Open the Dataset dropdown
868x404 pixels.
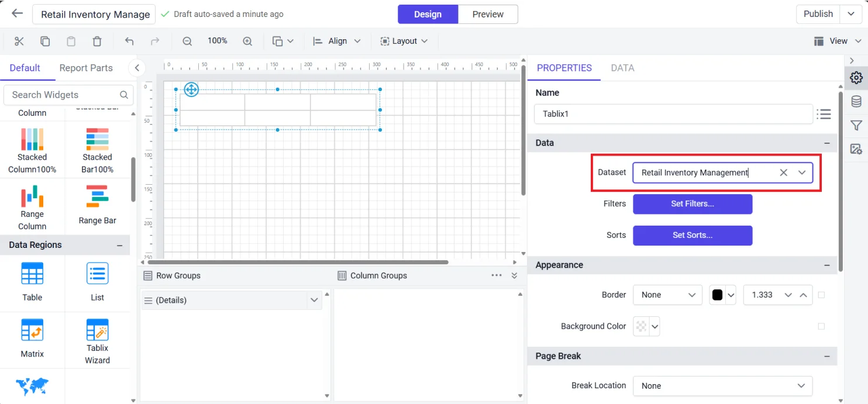coord(802,172)
